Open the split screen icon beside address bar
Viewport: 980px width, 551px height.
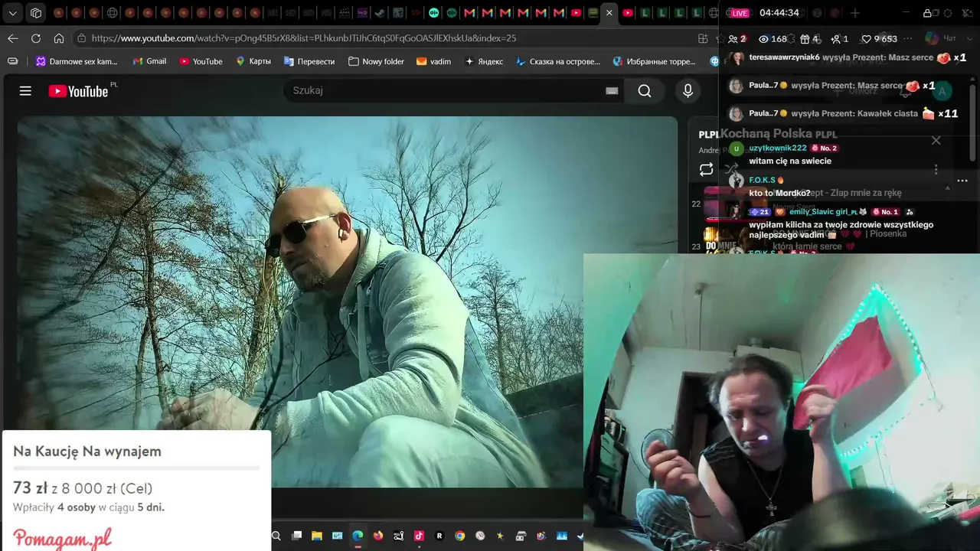coord(703,38)
